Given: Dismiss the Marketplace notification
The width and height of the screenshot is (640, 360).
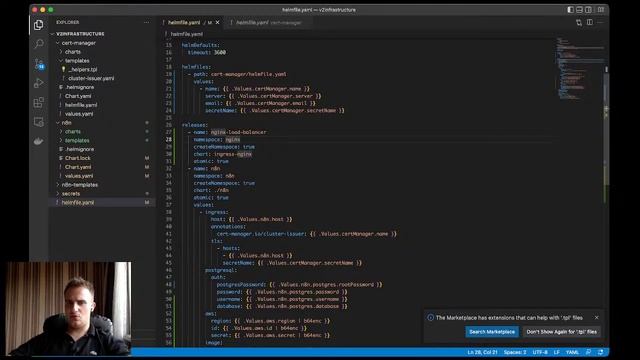Looking at the screenshot, I should tap(597, 318).
